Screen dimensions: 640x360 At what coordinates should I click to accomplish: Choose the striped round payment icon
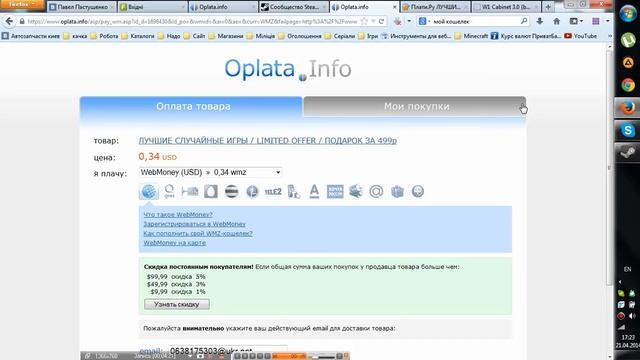click(x=231, y=191)
